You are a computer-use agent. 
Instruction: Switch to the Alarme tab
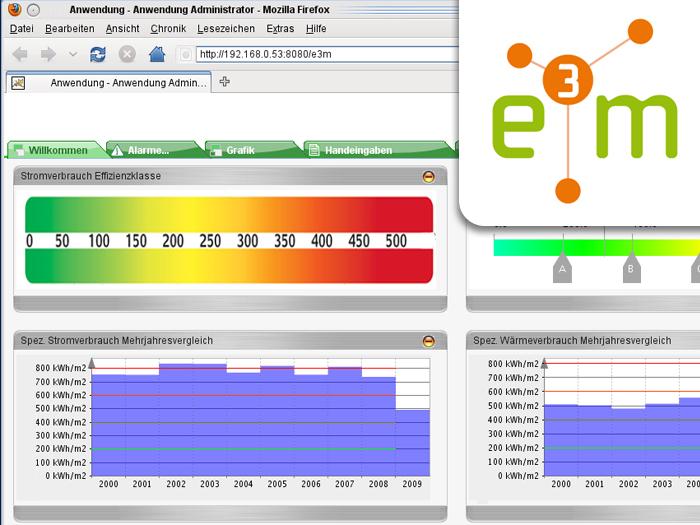[154, 150]
